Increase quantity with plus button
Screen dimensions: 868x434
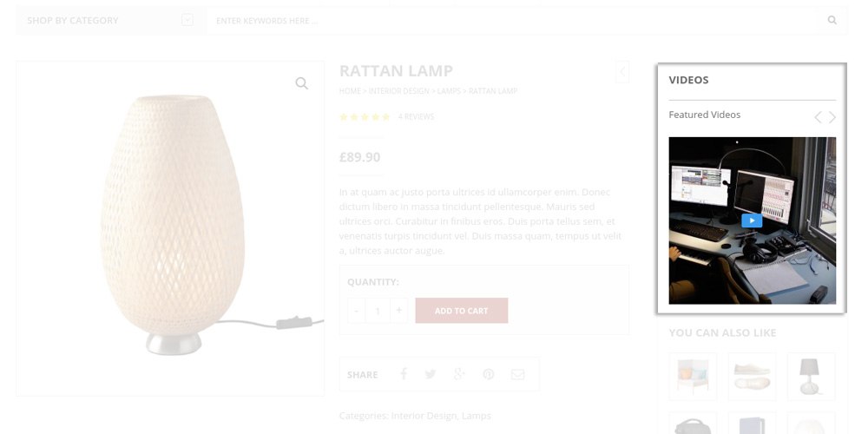398,310
